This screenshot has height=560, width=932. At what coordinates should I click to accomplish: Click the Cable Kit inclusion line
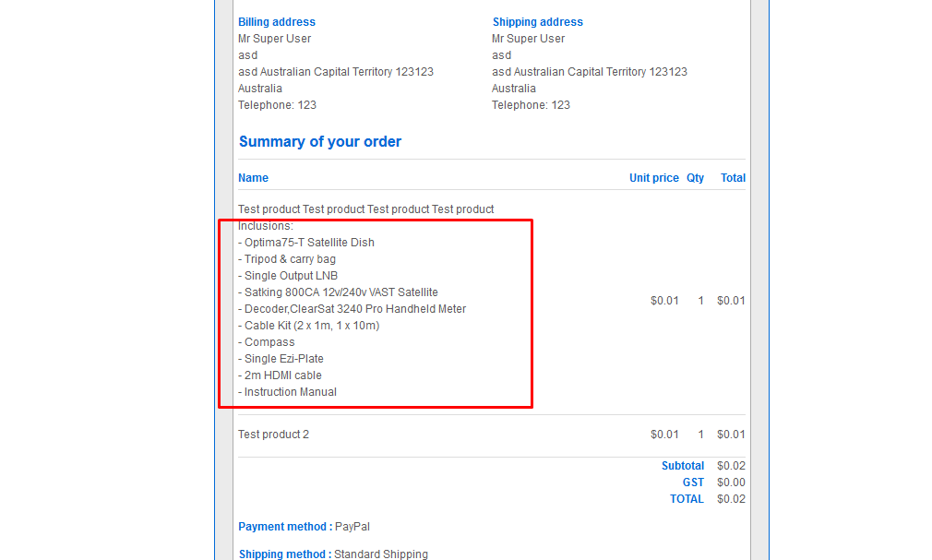point(312,326)
